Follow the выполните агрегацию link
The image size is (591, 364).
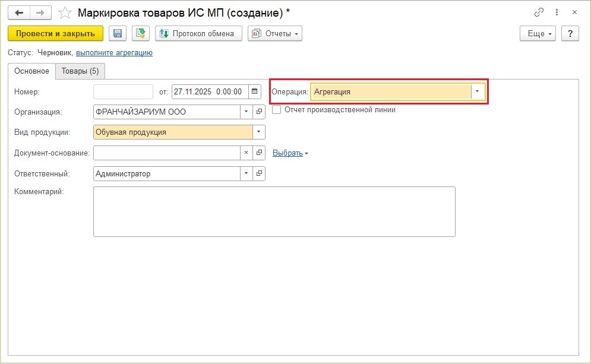(114, 52)
